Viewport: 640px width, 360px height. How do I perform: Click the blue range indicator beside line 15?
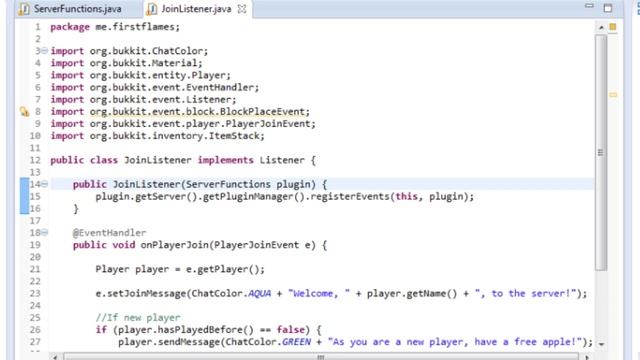pos(24,196)
